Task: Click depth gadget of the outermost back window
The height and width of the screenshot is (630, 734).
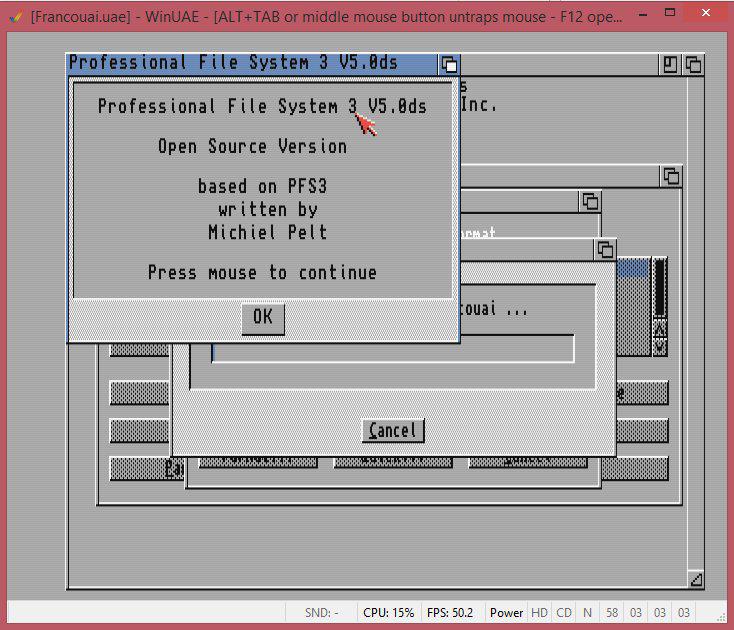Action: [693, 65]
